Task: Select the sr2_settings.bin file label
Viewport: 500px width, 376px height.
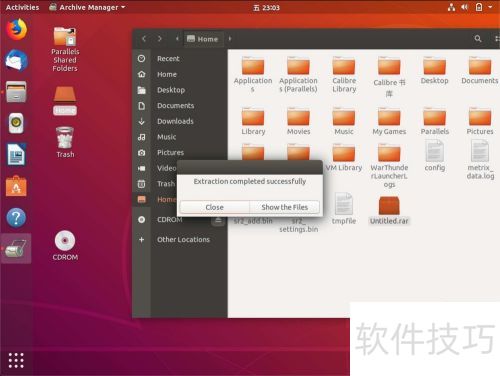Action: pos(298,226)
